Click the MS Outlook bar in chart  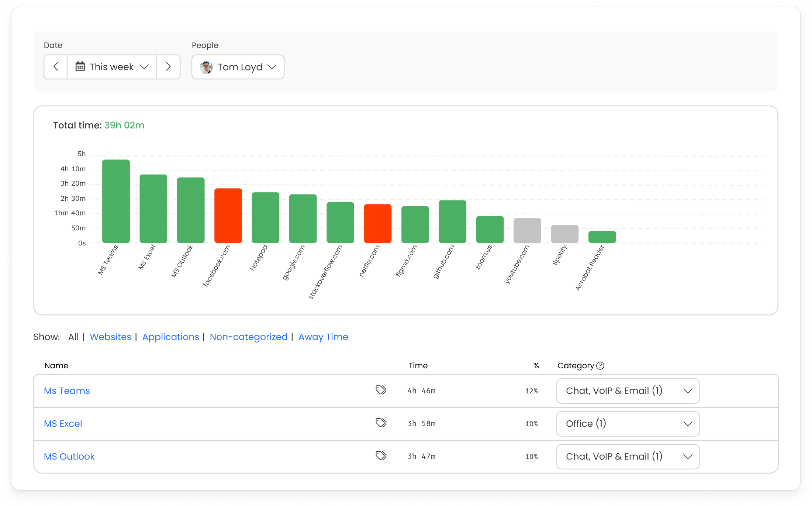191,210
